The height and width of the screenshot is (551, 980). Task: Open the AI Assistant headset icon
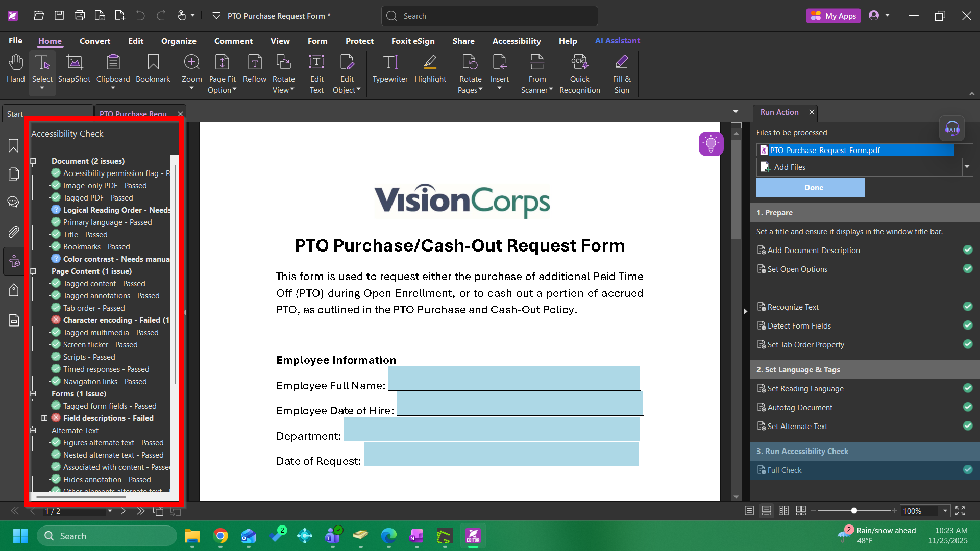coord(952,129)
